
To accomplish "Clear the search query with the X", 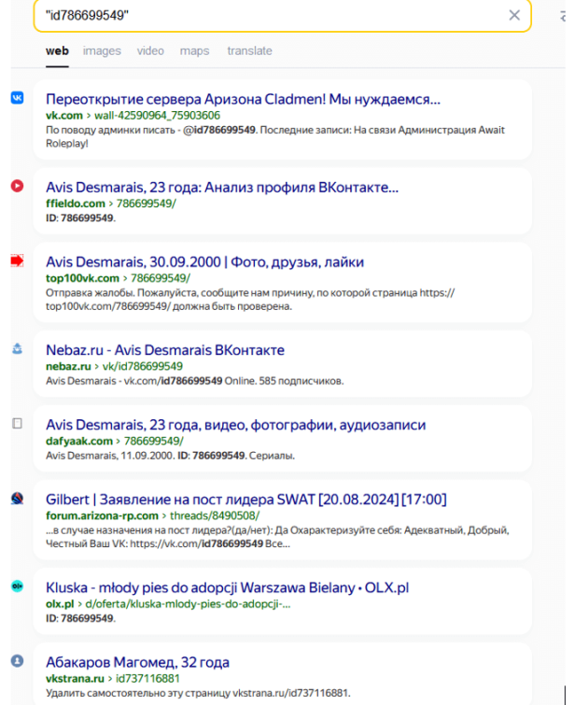I will (x=514, y=15).
